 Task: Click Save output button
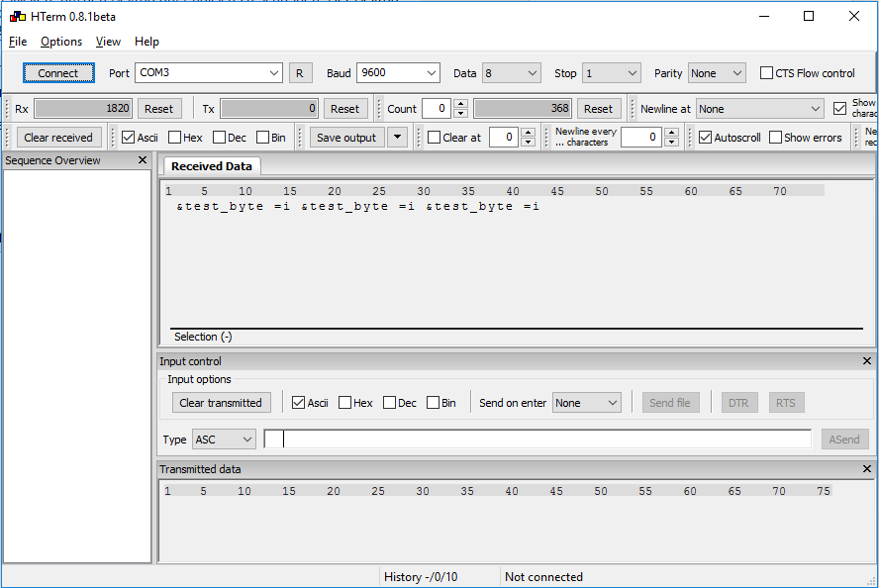pos(346,138)
